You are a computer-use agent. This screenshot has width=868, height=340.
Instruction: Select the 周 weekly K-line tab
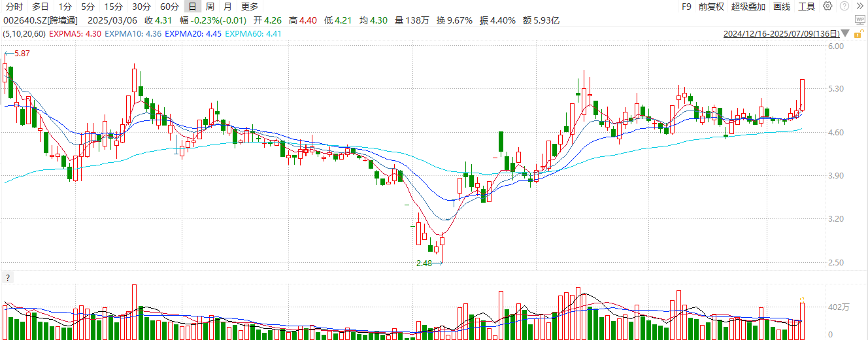click(x=210, y=7)
